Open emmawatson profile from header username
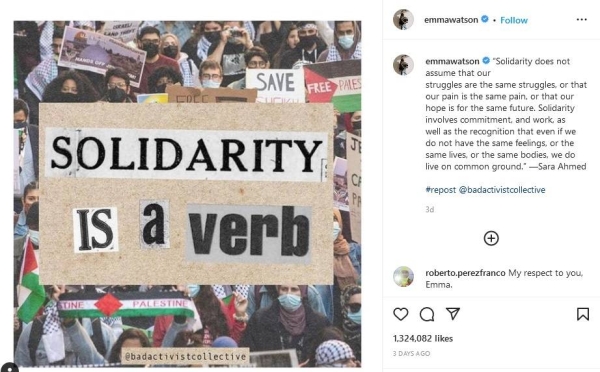This screenshot has height=372, width=600. pyautogui.click(x=451, y=20)
